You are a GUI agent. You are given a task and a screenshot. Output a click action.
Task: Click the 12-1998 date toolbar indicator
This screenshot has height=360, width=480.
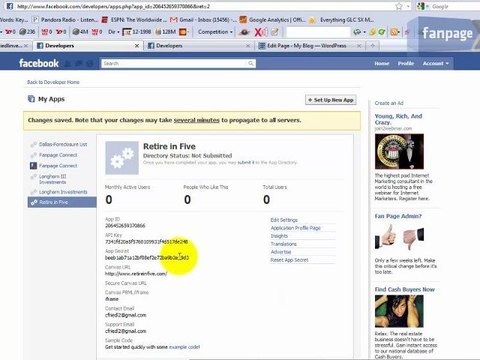pos(137,32)
